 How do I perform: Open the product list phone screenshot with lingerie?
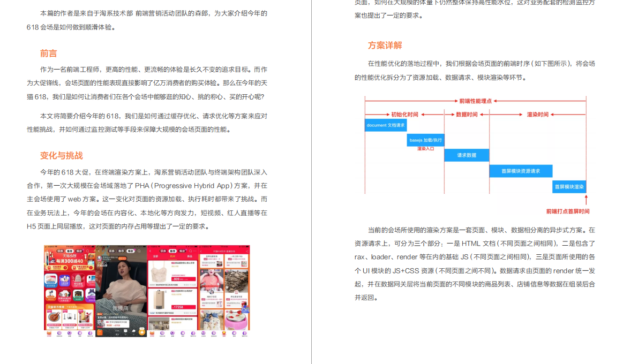coord(172,291)
